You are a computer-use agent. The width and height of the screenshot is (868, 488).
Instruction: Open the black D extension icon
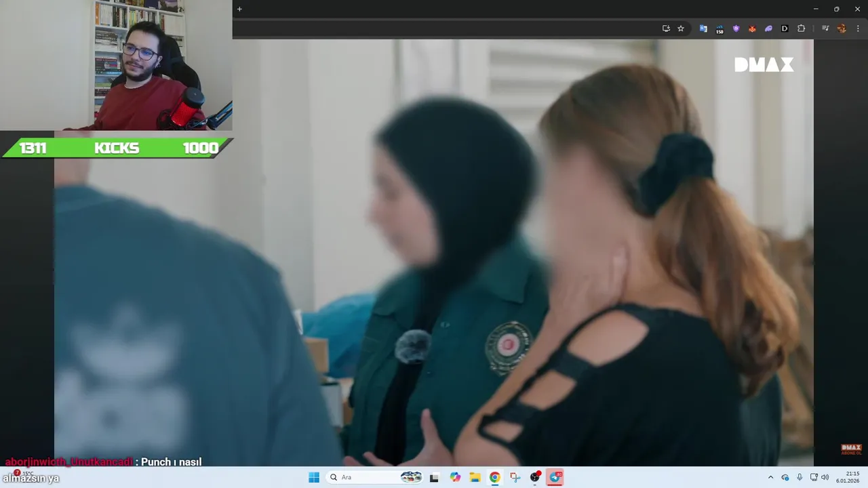[x=785, y=28]
